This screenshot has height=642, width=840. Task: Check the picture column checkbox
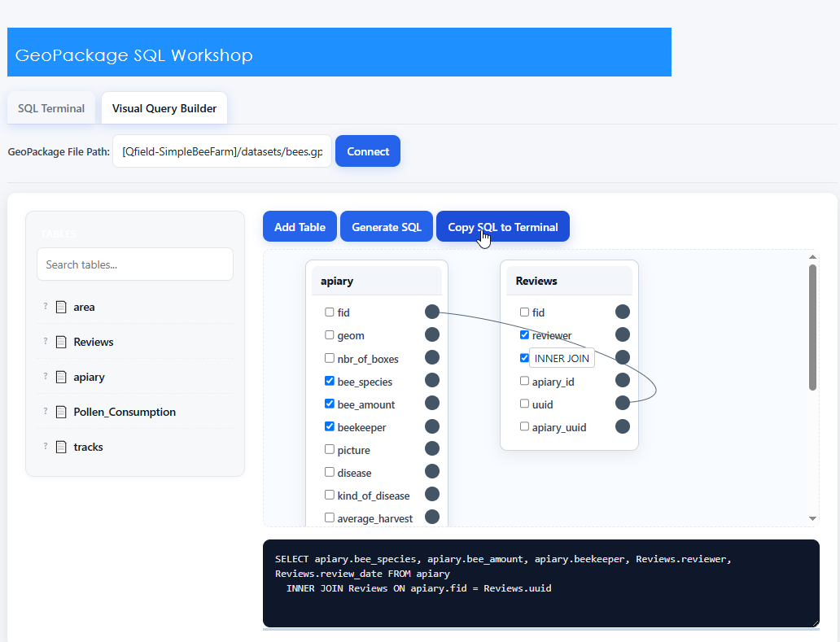330,449
